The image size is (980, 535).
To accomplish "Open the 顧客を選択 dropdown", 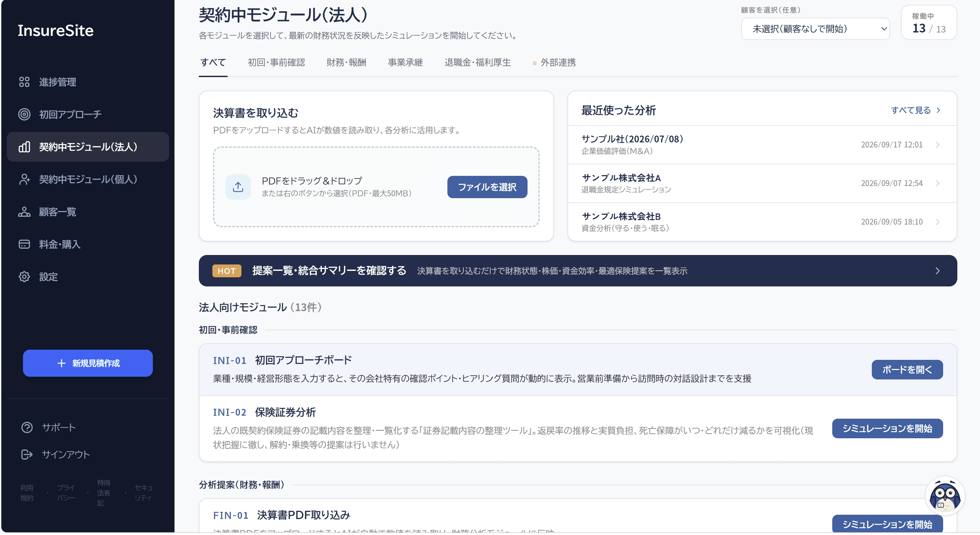I will [815, 29].
